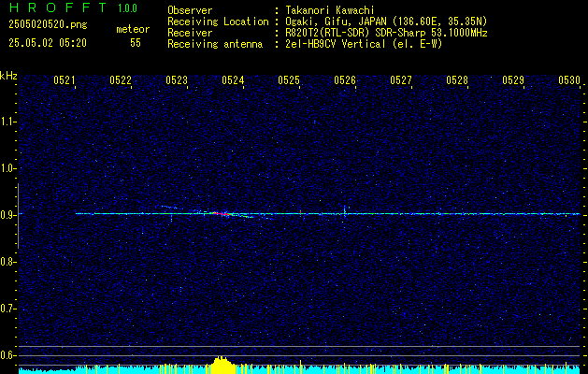The image size is (588, 374).
Task: Click the 0.8 kHz axis label
Action: click(8, 262)
